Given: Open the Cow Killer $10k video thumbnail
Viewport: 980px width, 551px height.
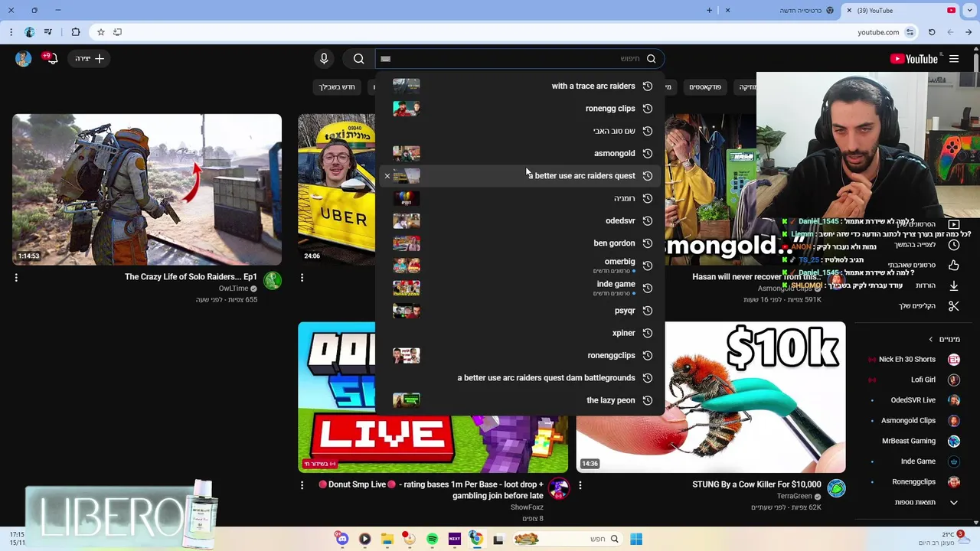Looking at the screenshot, I should click(710, 396).
